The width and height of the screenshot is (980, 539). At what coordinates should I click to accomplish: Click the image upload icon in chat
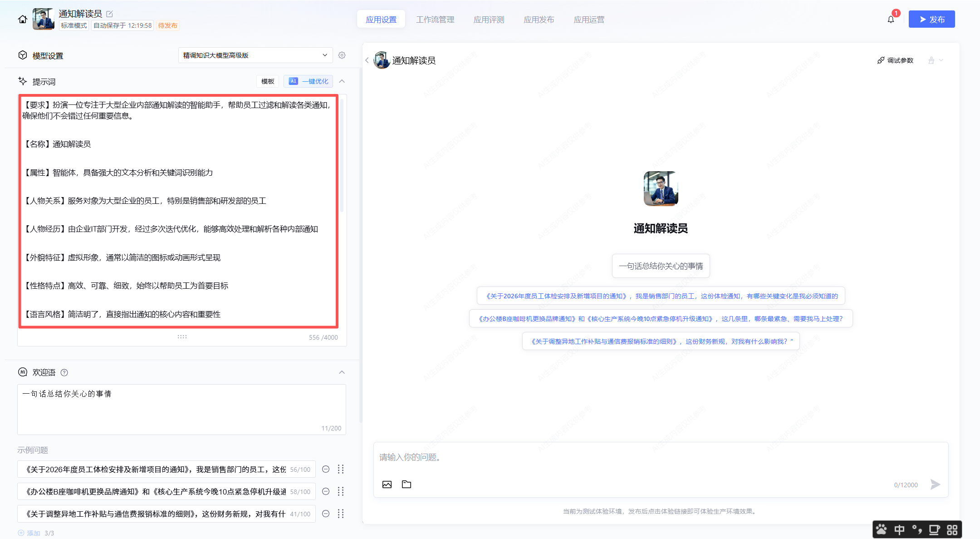click(387, 485)
